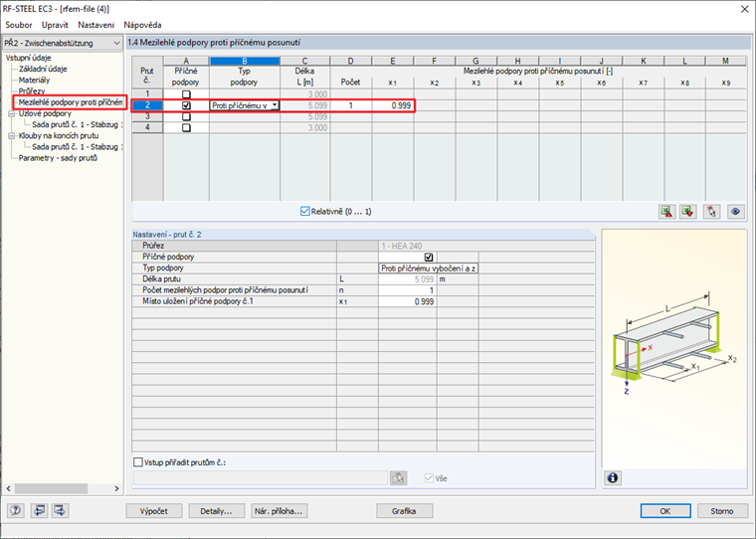Image resolution: width=756 pixels, height=539 pixels.
Task: Toggle the Vše checkbox
Action: click(x=429, y=478)
